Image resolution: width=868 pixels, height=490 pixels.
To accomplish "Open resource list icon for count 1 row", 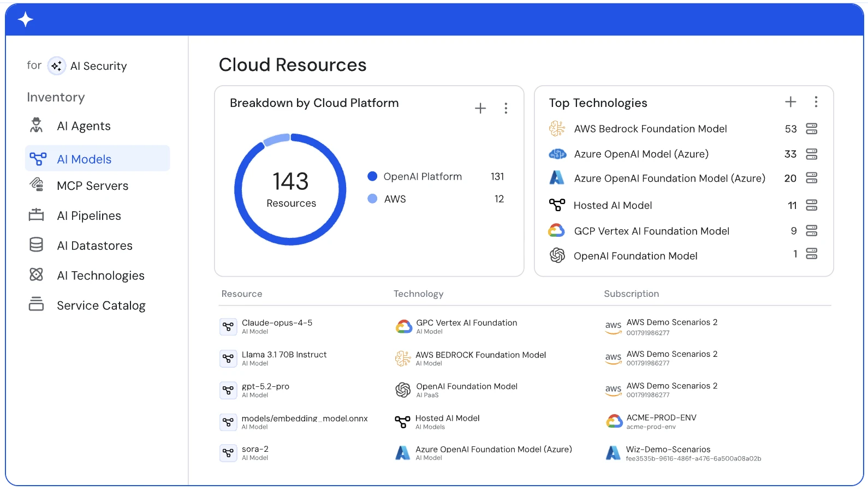I will (x=812, y=254).
